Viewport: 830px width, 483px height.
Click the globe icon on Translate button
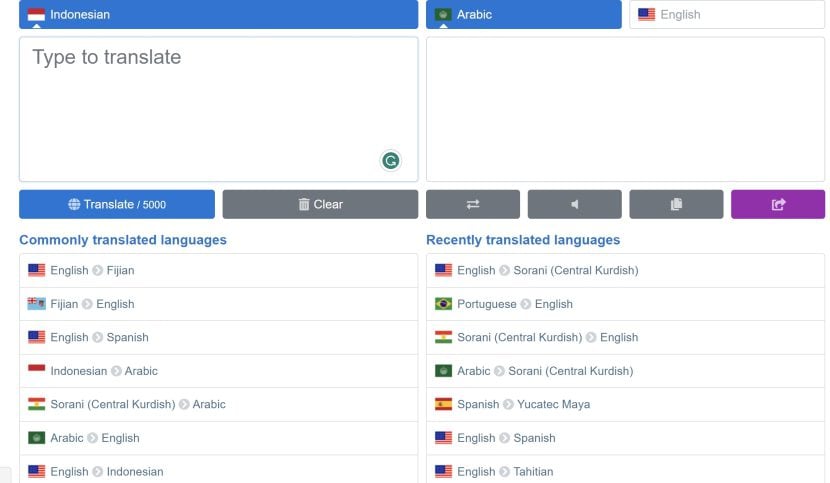click(74, 204)
